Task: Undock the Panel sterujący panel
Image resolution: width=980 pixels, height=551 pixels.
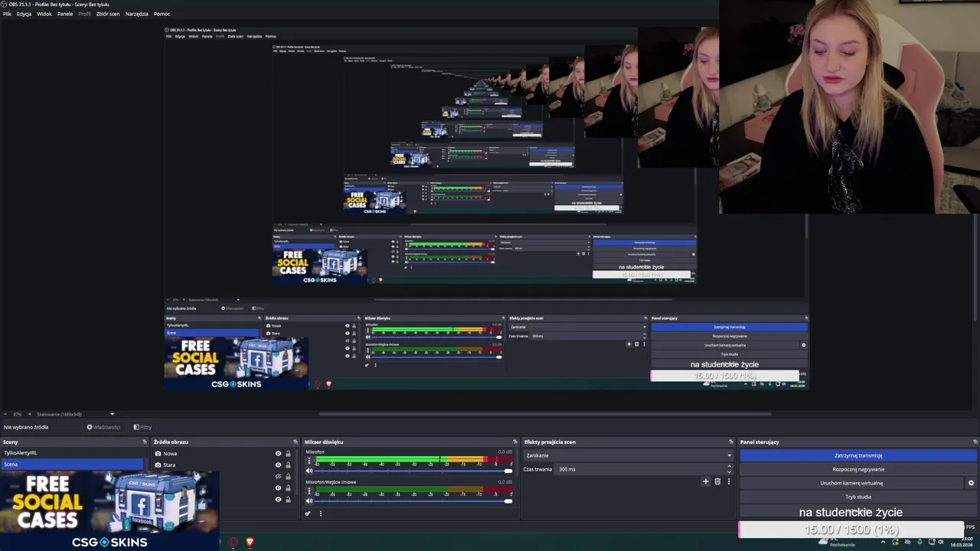Action: tap(975, 442)
